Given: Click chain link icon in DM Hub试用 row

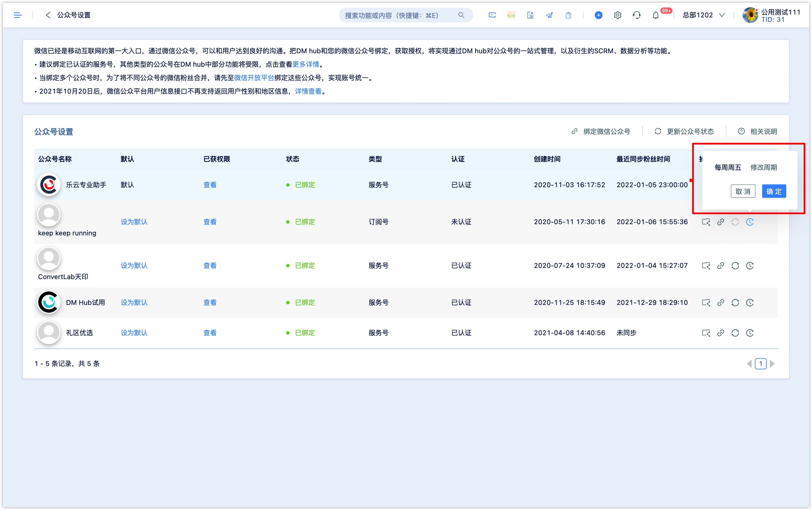Looking at the screenshot, I should (721, 303).
